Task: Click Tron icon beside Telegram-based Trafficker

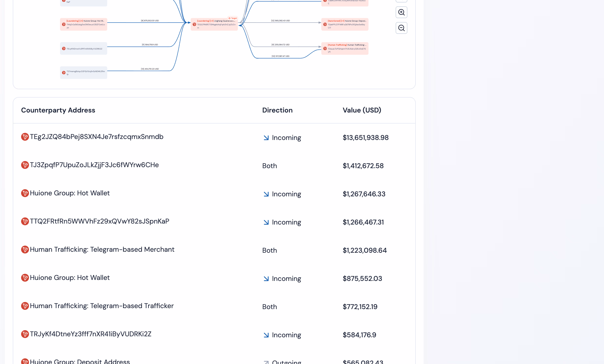Action: coord(25,306)
